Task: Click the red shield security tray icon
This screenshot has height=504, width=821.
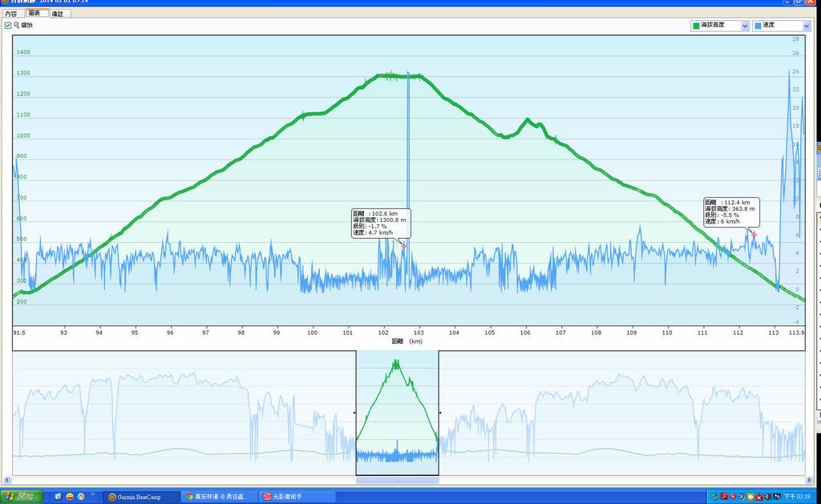Action: 733,497
